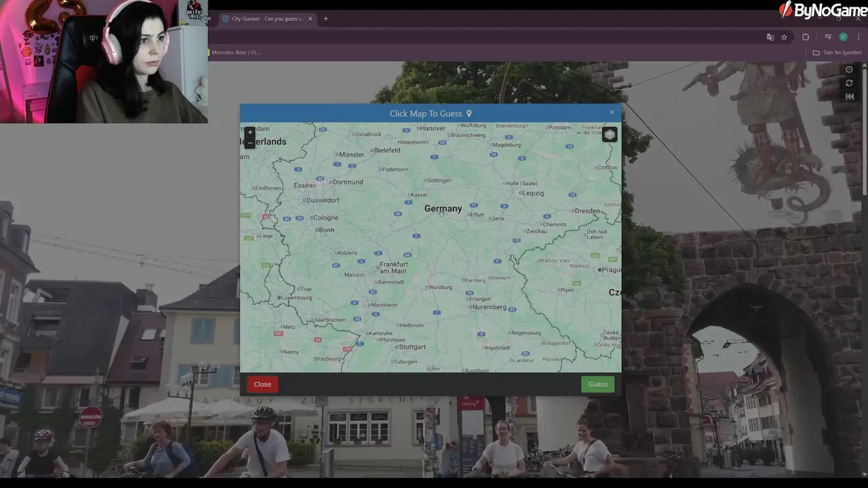Image resolution: width=868 pixels, height=488 pixels.
Task: Click Dresden on the map
Action: 587,211
